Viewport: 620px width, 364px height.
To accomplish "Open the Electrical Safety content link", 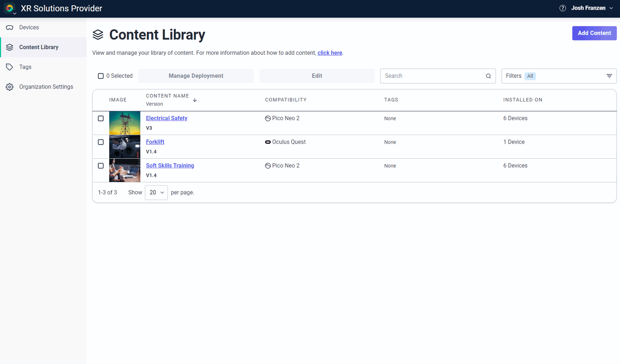I will tap(167, 118).
